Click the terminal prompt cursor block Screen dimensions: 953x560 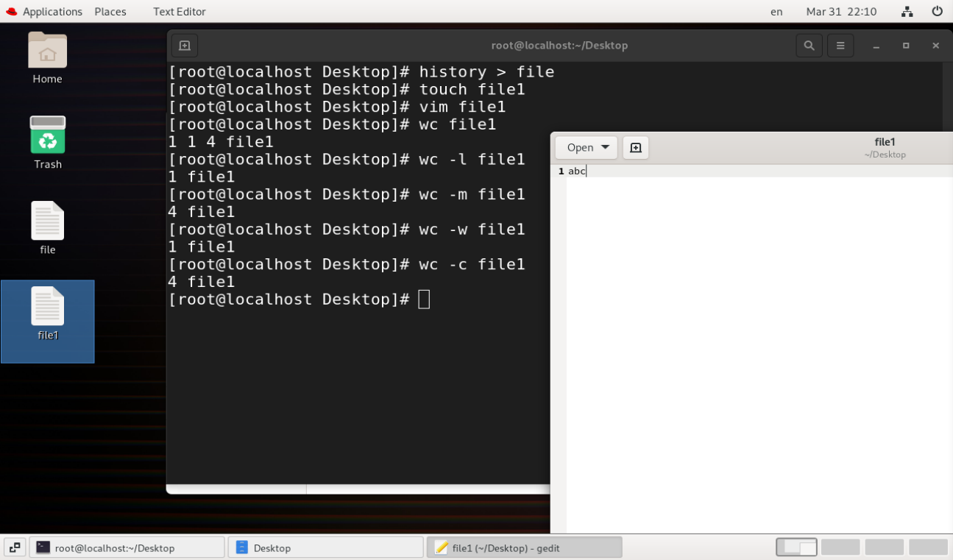click(424, 300)
